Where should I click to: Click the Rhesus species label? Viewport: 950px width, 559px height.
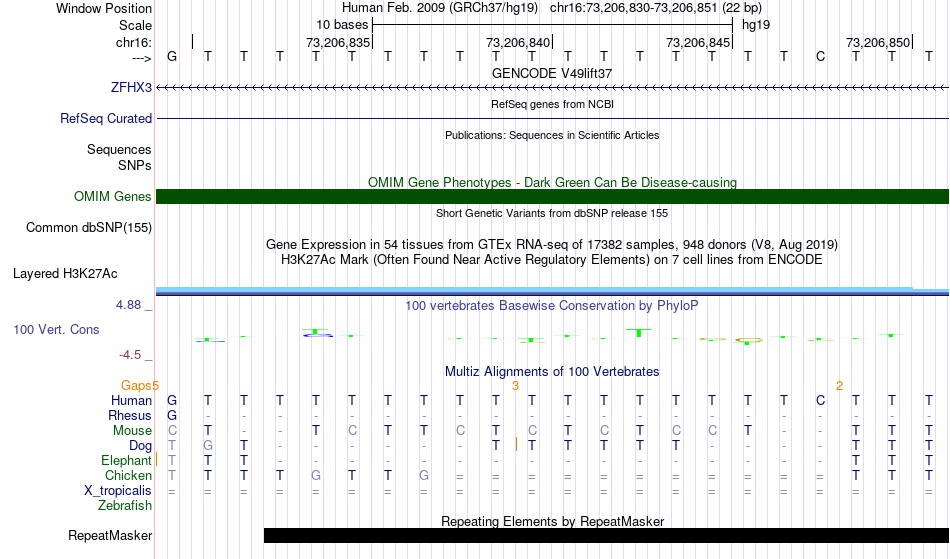(x=130, y=415)
